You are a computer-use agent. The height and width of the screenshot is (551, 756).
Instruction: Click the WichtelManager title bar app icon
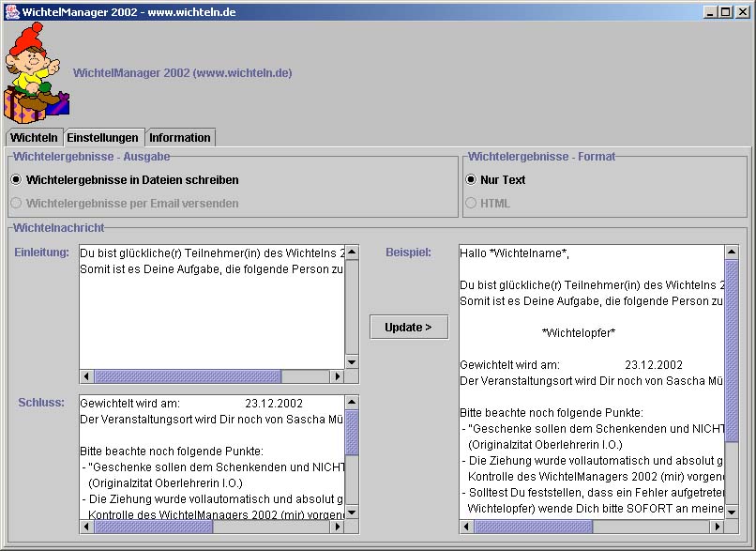pos(11,11)
